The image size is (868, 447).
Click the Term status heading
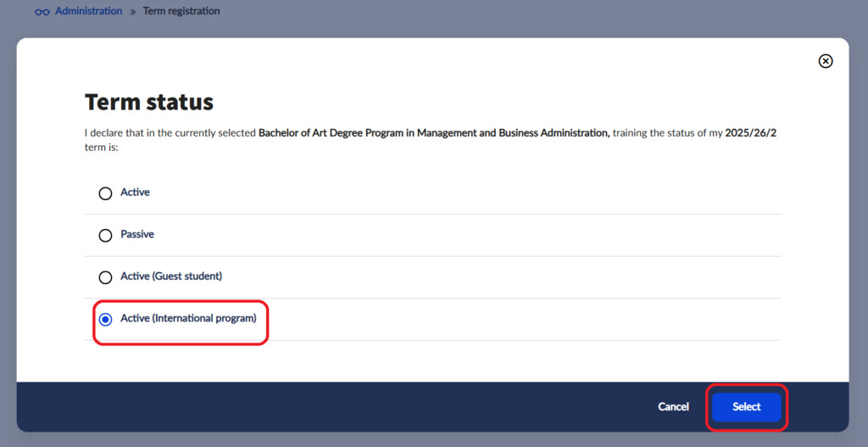(x=149, y=103)
